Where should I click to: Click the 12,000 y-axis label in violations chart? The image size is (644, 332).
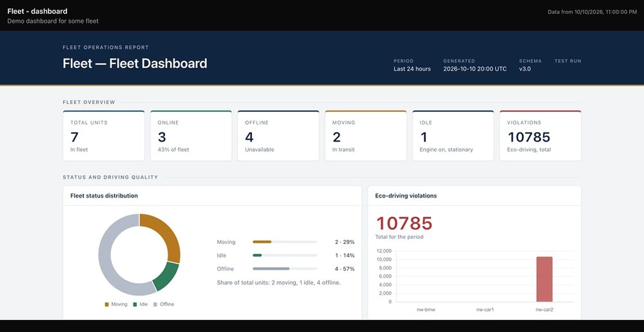[x=384, y=251]
